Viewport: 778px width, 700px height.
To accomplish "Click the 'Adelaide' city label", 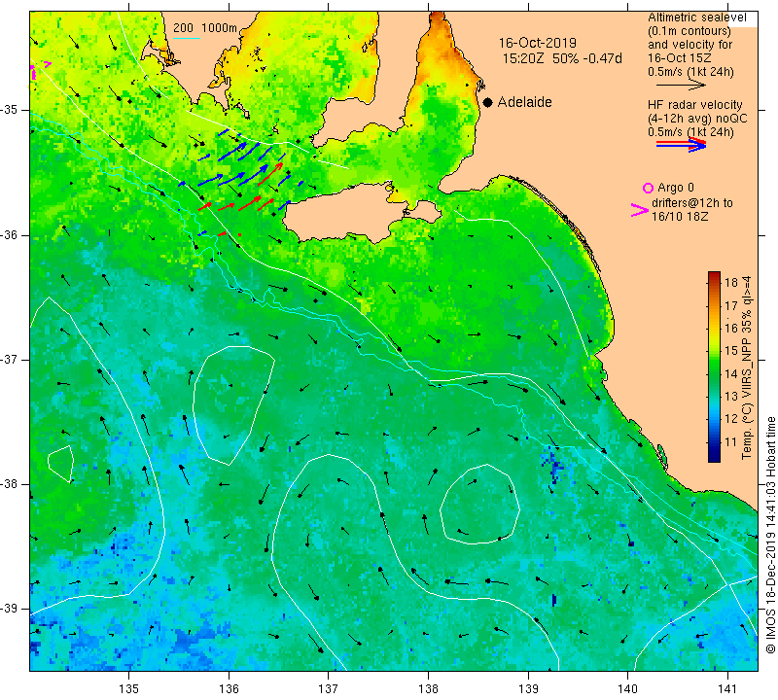I will pyautogui.click(x=524, y=102).
